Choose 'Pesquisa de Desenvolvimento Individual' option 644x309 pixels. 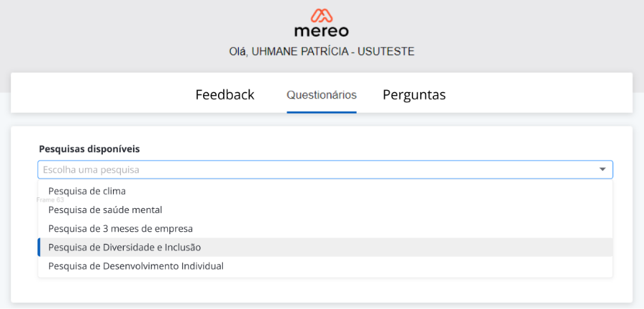pos(136,266)
